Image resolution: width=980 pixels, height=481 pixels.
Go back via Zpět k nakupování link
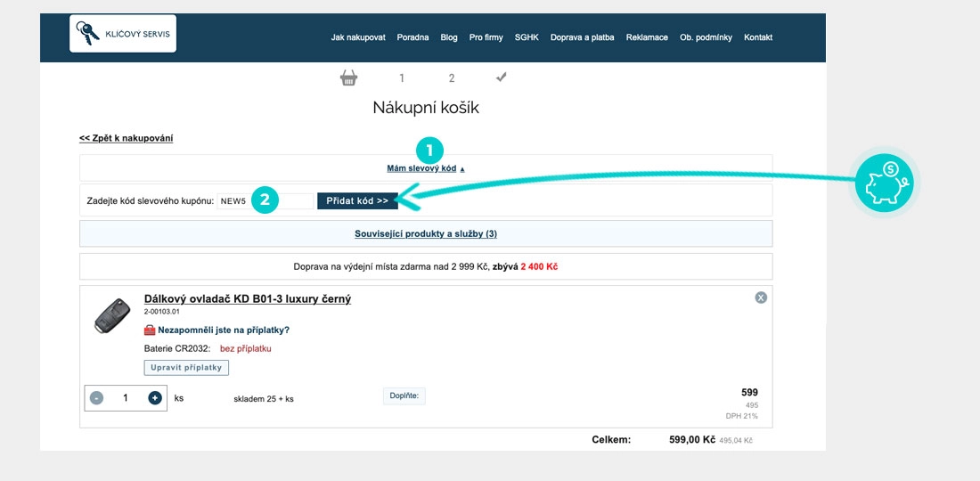(126, 138)
